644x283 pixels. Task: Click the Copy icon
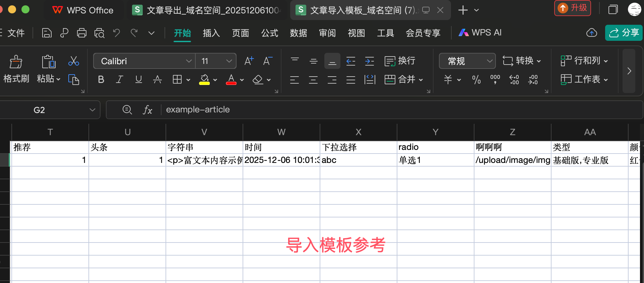(x=73, y=80)
